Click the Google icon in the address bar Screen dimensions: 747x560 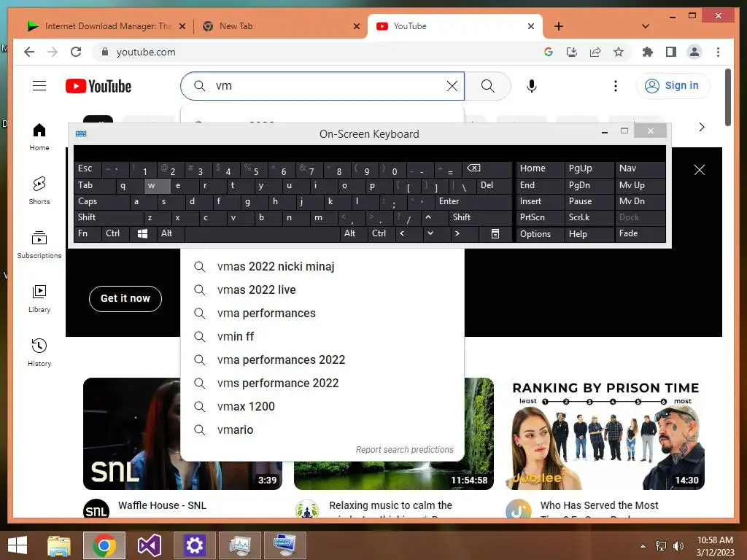click(549, 52)
